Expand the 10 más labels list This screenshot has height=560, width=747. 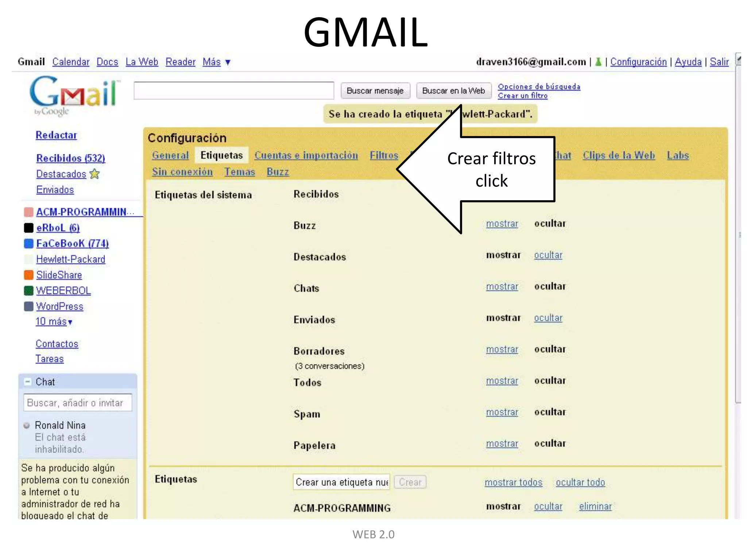(x=54, y=322)
